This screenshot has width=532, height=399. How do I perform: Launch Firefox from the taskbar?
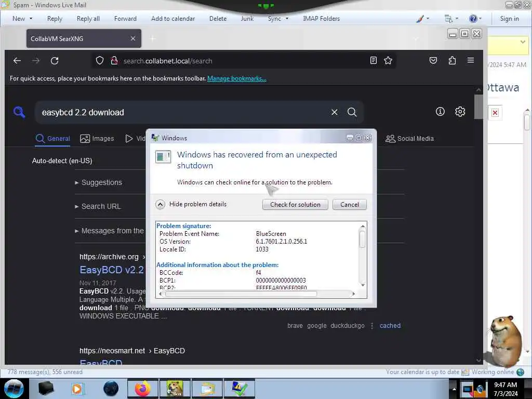[143, 389]
